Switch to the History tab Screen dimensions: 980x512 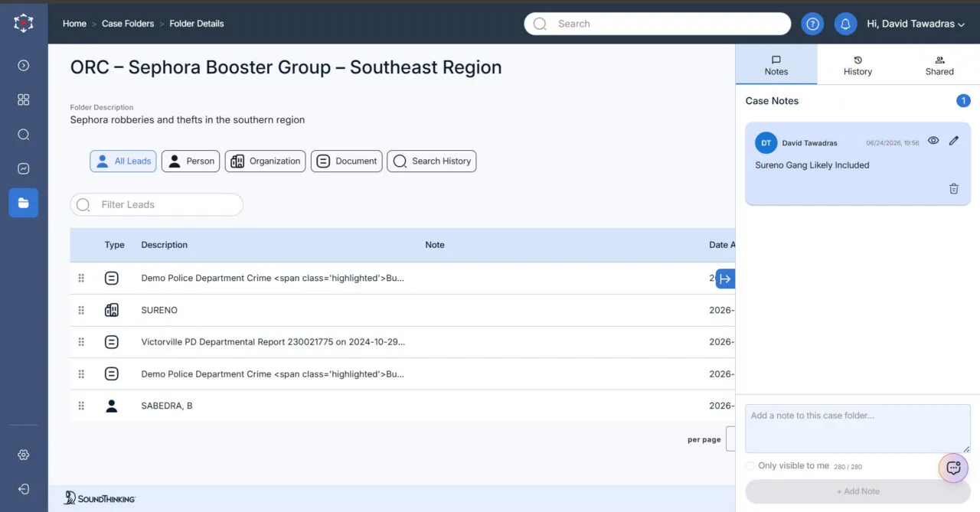click(x=857, y=65)
